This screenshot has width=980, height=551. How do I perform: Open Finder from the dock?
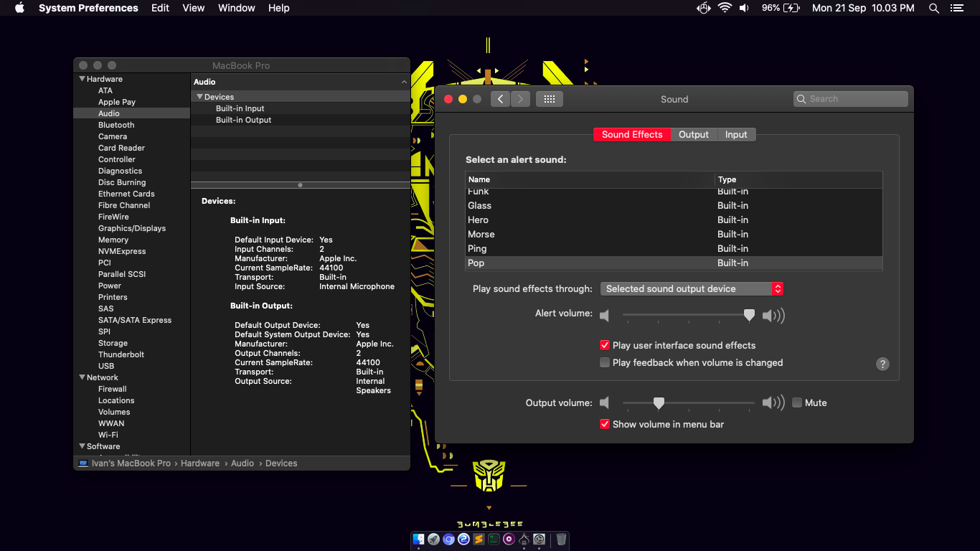(418, 539)
